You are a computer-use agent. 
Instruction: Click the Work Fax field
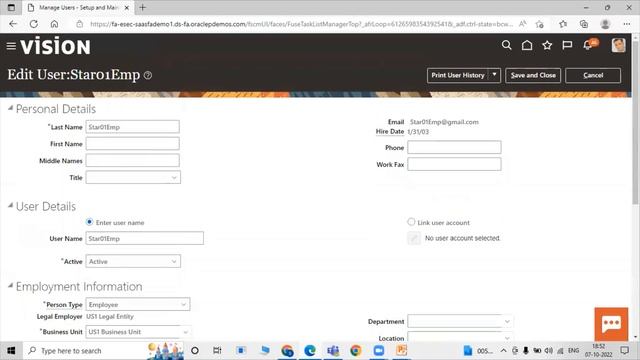(454, 164)
